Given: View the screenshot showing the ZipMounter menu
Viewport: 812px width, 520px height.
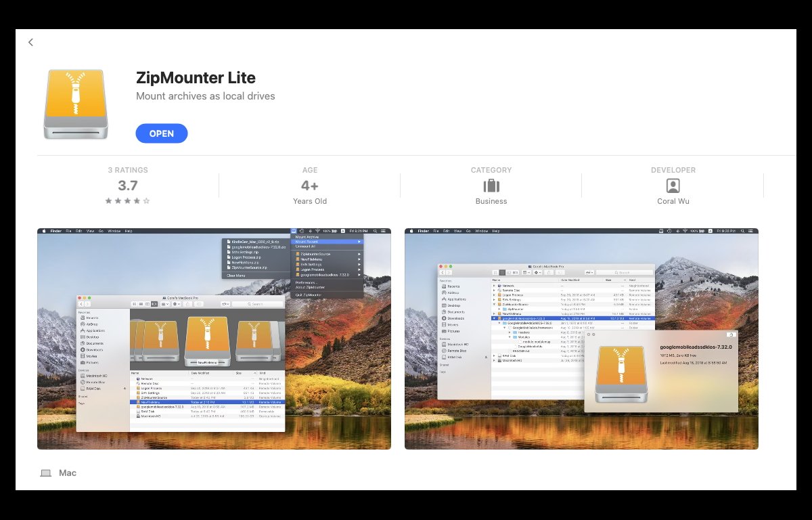Looking at the screenshot, I should (x=214, y=339).
